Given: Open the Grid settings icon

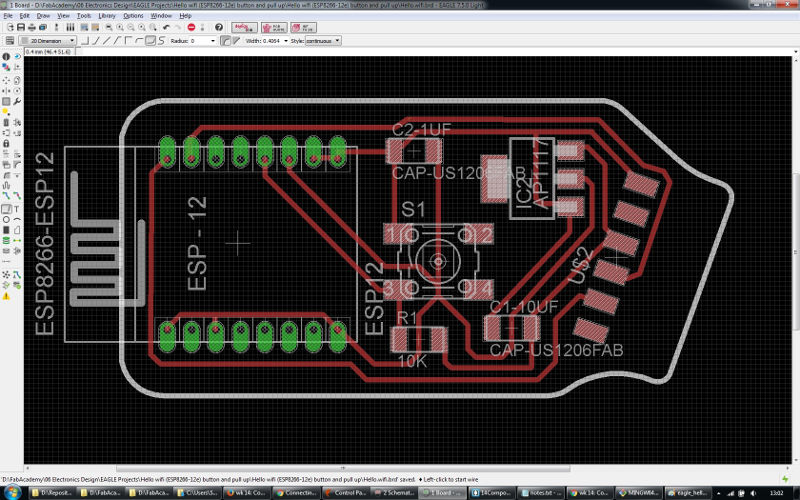Looking at the screenshot, I should pos(10,41).
